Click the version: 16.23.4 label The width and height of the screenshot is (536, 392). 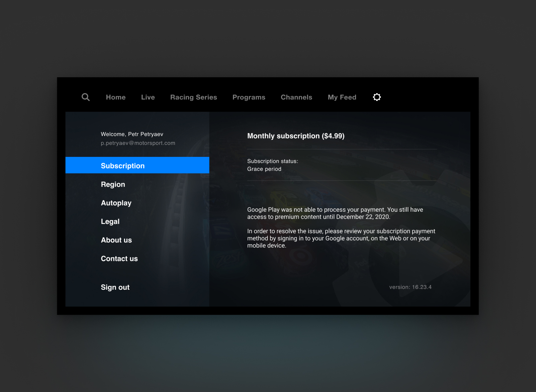[x=410, y=287]
